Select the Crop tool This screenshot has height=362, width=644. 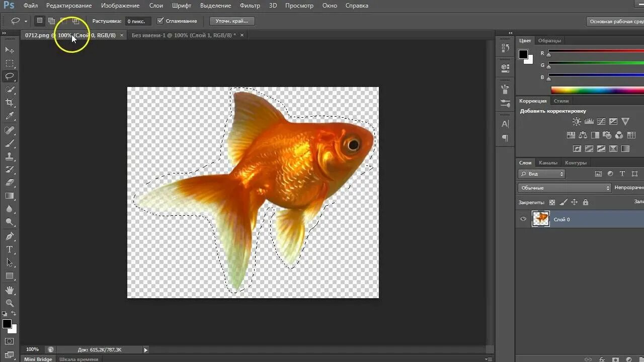[x=10, y=103]
